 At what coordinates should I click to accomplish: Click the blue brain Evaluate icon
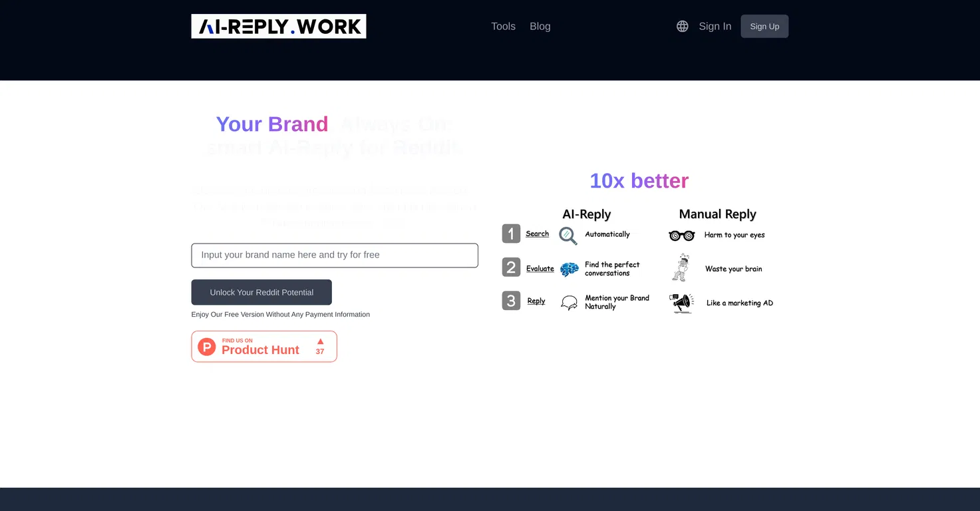pos(570,269)
